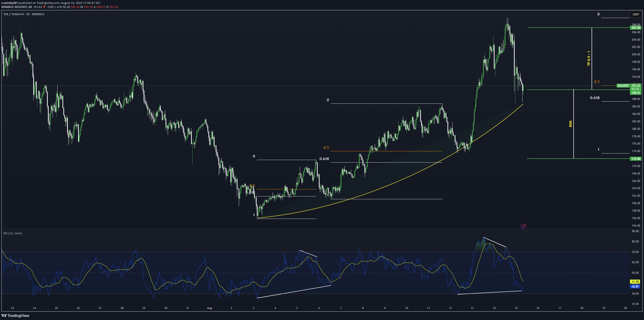Click the O:190.26 open value in header
The image size is (644, 320).
(73, 7)
